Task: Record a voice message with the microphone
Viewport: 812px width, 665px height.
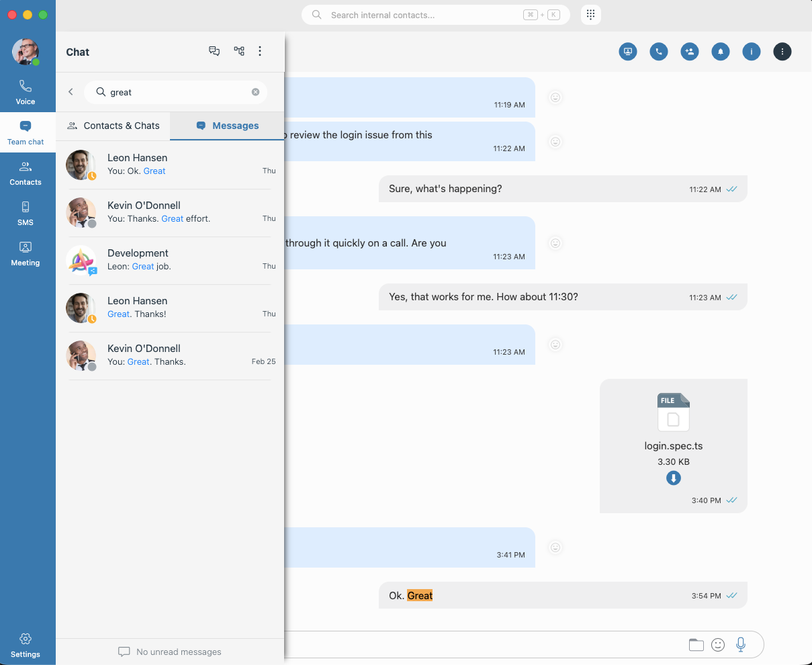Action: pos(741,644)
